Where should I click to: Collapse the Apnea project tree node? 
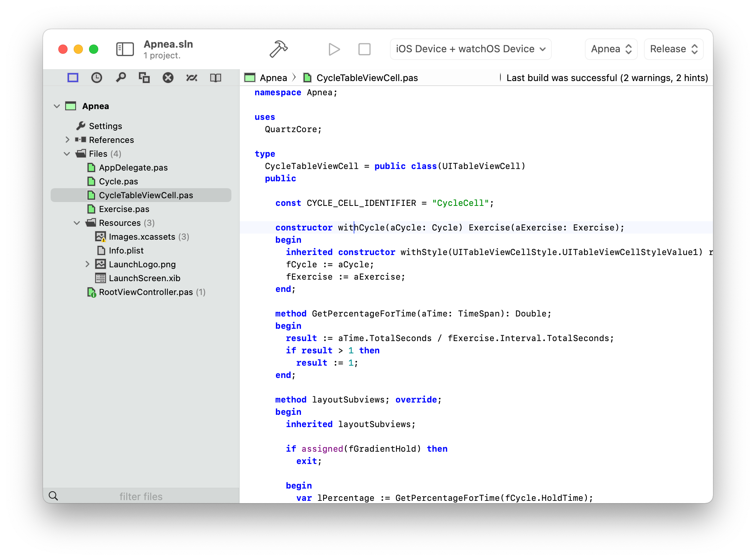click(57, 106)
